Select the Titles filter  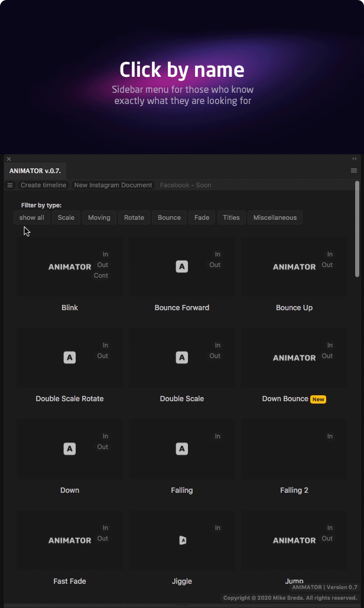pyautogui.click(x=231, y=217)
